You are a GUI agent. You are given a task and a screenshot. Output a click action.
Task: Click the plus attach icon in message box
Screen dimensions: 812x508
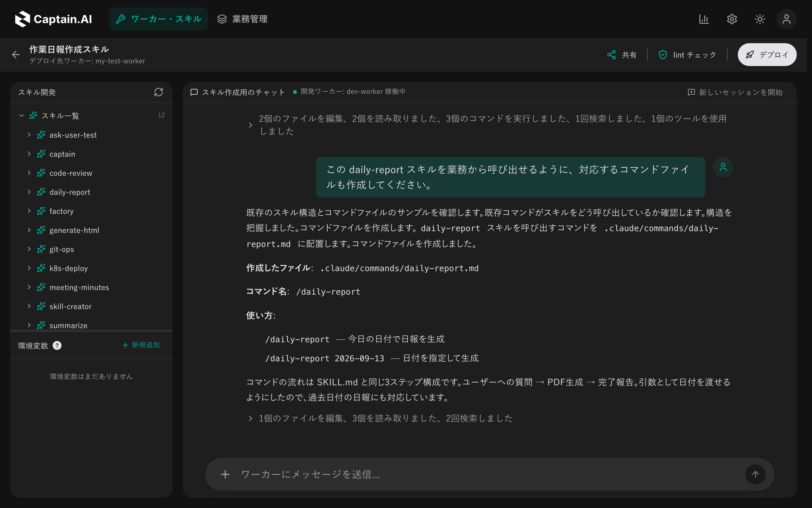tap(225, 474)
